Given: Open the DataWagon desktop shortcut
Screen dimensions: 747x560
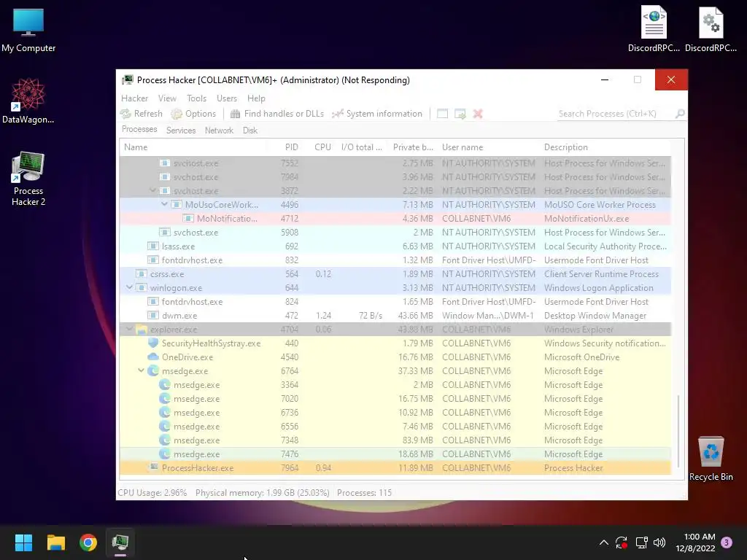Looking at the screenshot, I should coord(28,101).
